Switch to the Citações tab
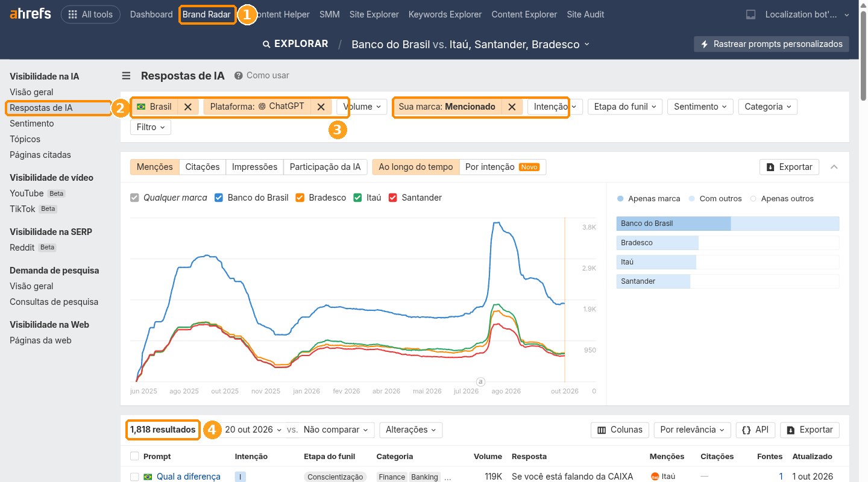This screenshot has width=868, height=482. point(203,167)
